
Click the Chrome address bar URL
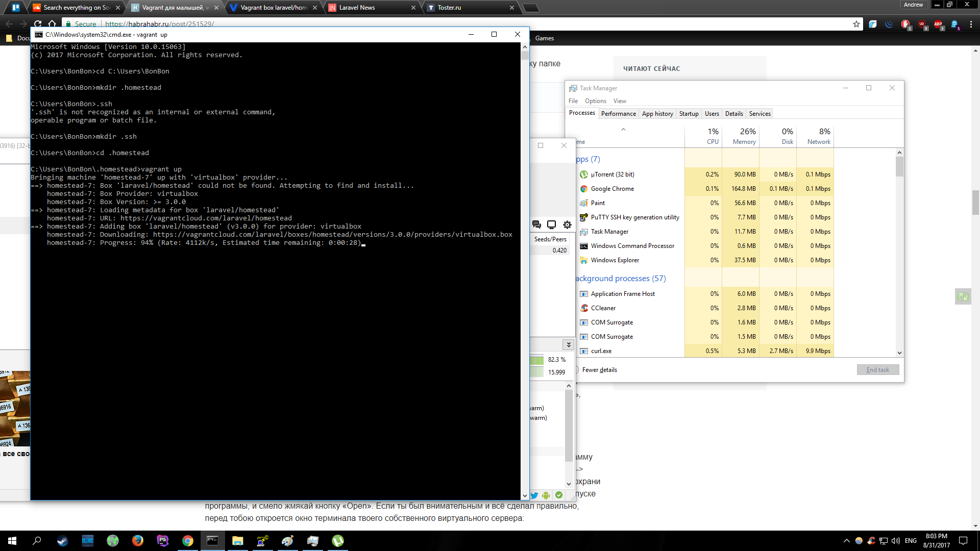pyautogui.click(x=159, y=24)
